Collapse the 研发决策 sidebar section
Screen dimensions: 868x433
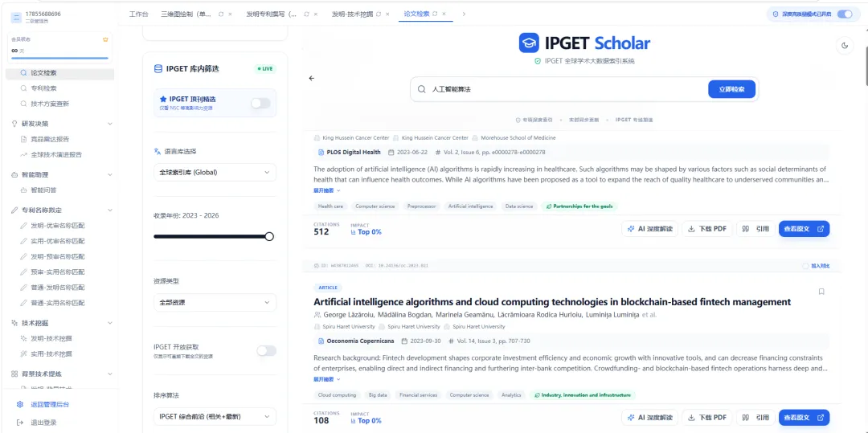click(x=109, y=124)
